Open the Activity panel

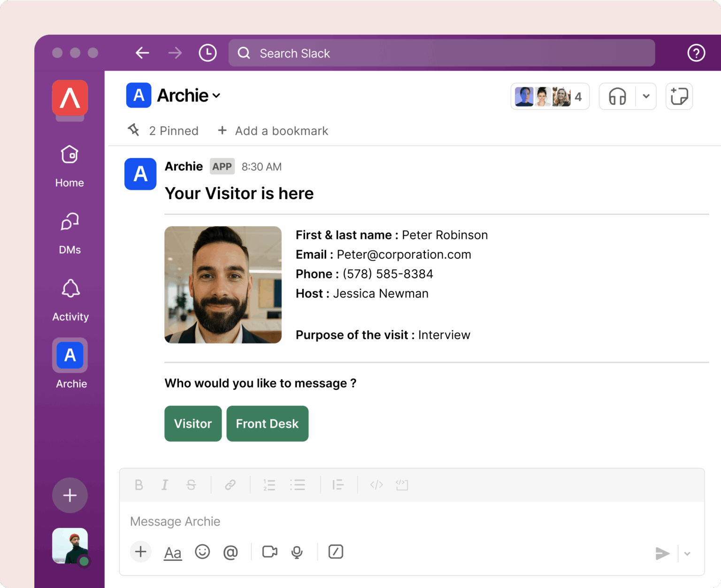click(x=70, y=299)
